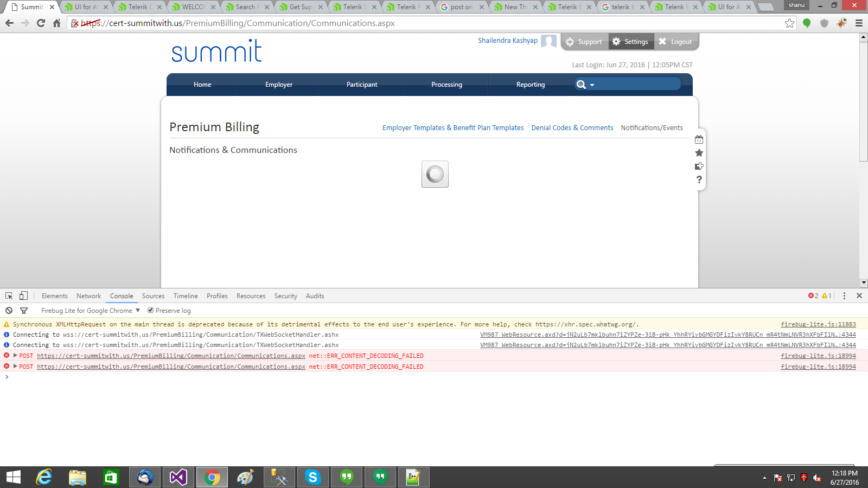Click the shield extension icon
This screenshot has width=868, height=488.
824,23
